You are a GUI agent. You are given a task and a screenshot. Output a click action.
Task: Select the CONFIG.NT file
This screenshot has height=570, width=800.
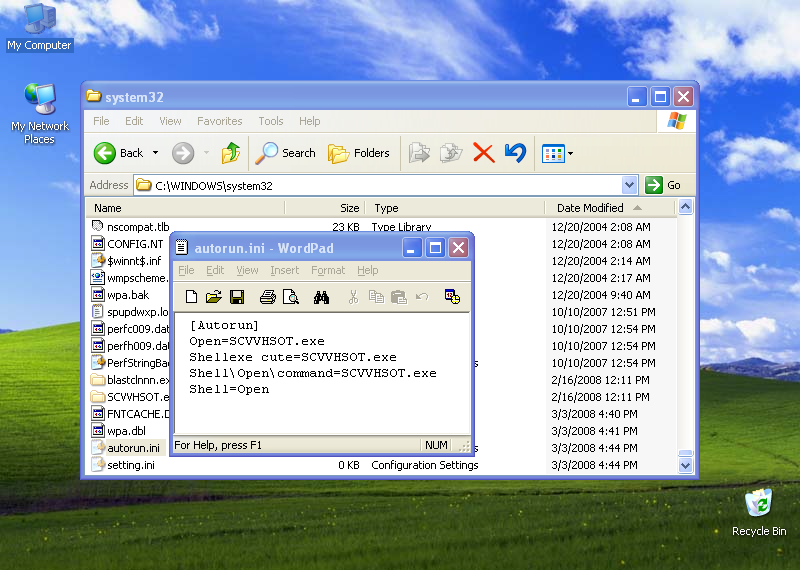(128, 244)
